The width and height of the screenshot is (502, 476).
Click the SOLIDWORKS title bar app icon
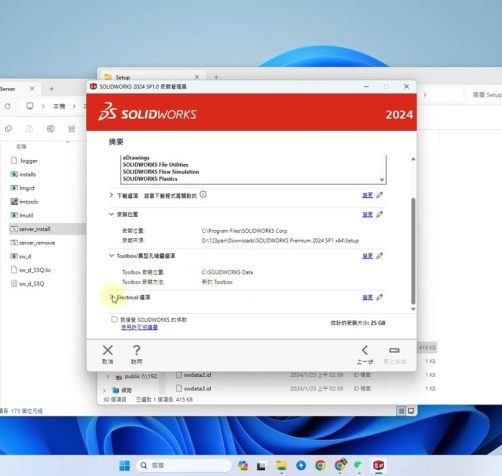point(93,86)
